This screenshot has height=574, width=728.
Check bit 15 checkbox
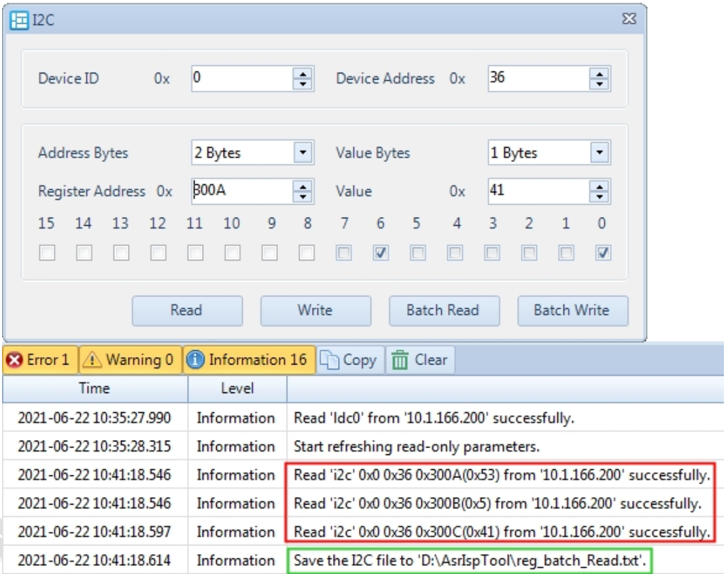point(46,254)
